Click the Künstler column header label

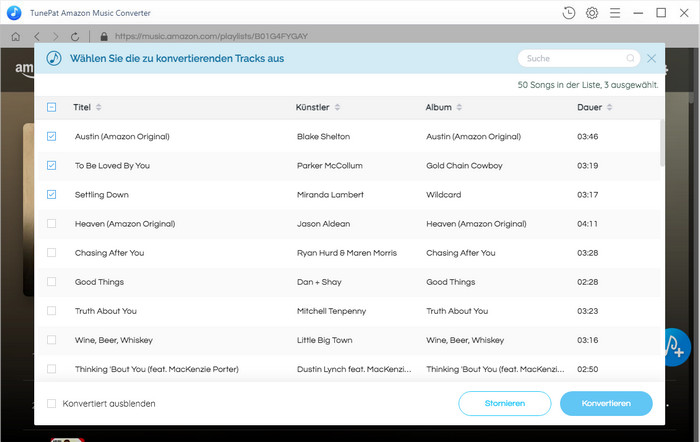312,107
